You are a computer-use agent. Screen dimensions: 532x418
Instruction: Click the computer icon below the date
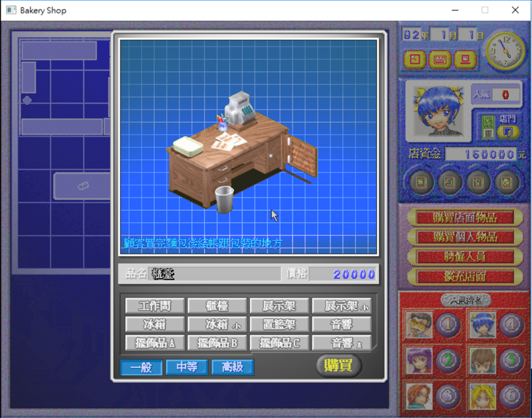click(x=465, y=60)
